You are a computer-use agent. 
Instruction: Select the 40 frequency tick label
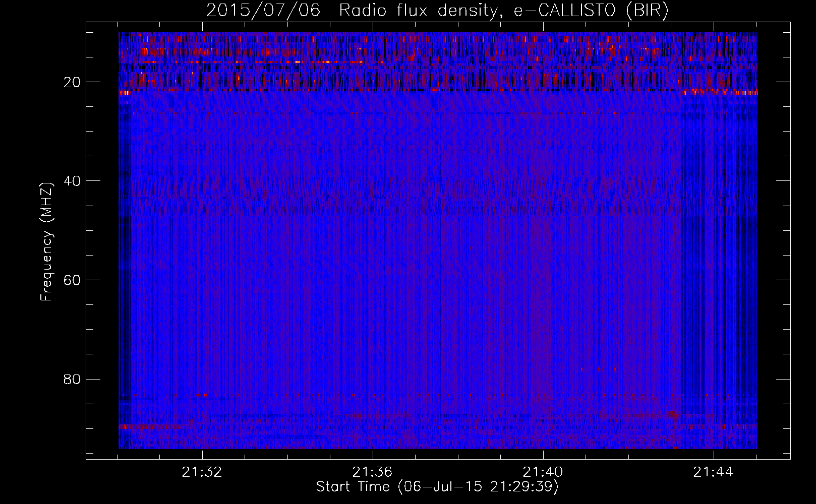coord(72,181)
